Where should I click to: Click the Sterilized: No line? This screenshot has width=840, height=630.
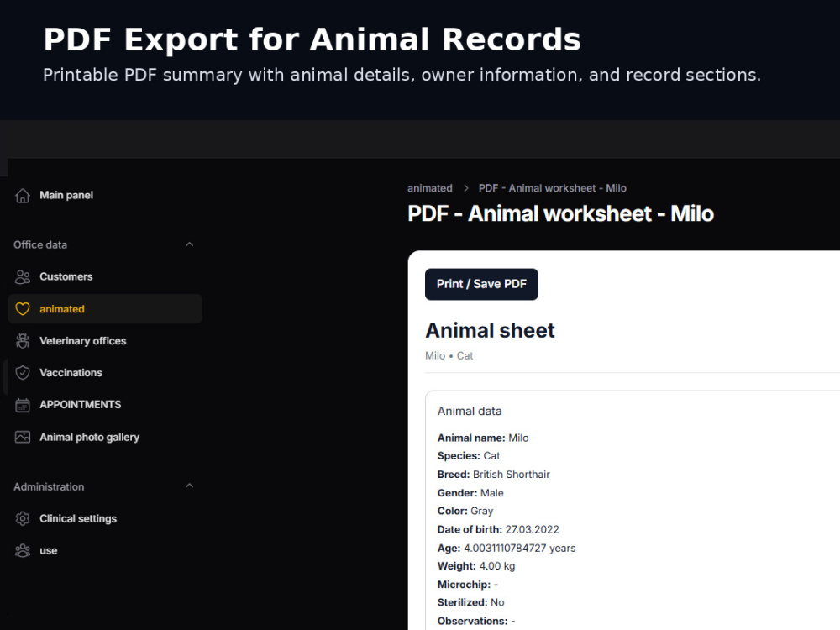tap(470, 602)
